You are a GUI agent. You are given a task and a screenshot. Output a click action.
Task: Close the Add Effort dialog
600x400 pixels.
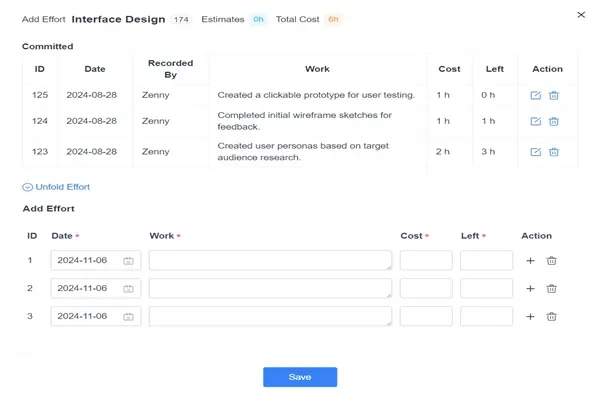pos(582,15)
